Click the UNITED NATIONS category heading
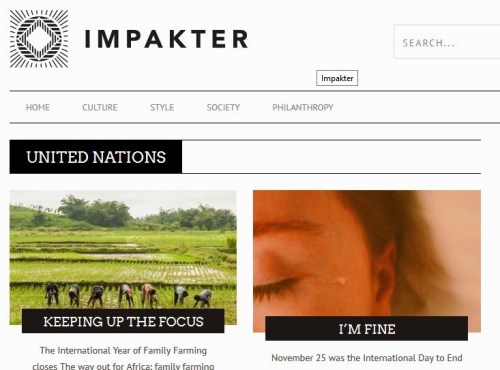Viewport: 500px width, 370px height. (x=96, y=157)
